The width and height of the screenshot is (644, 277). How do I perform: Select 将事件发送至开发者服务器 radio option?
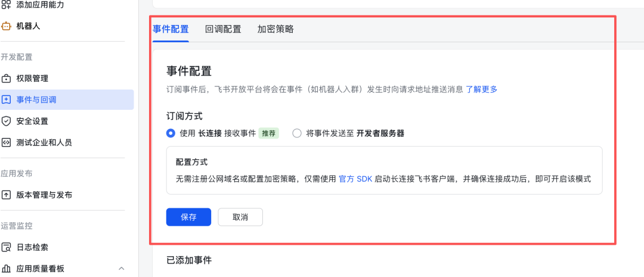coord(297,134)
